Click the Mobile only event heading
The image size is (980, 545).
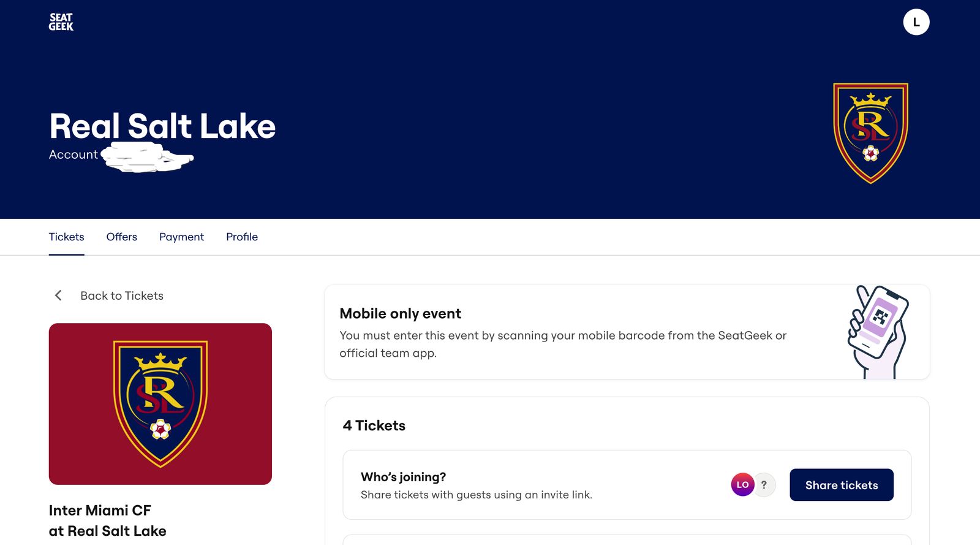400,313
